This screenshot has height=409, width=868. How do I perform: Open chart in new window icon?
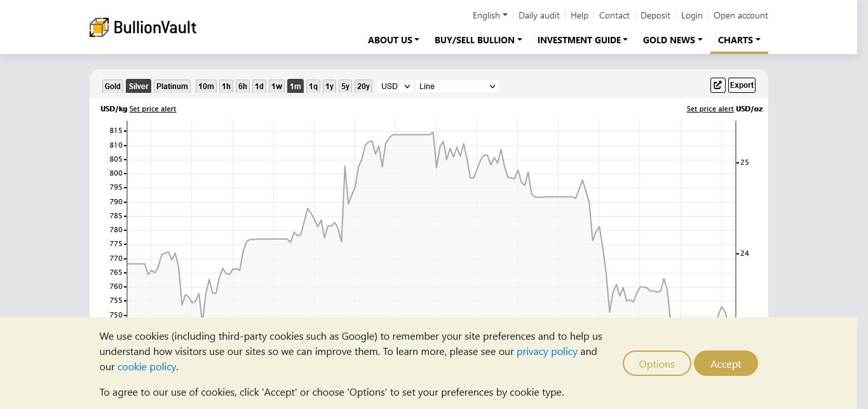click(x=717, y=85)
